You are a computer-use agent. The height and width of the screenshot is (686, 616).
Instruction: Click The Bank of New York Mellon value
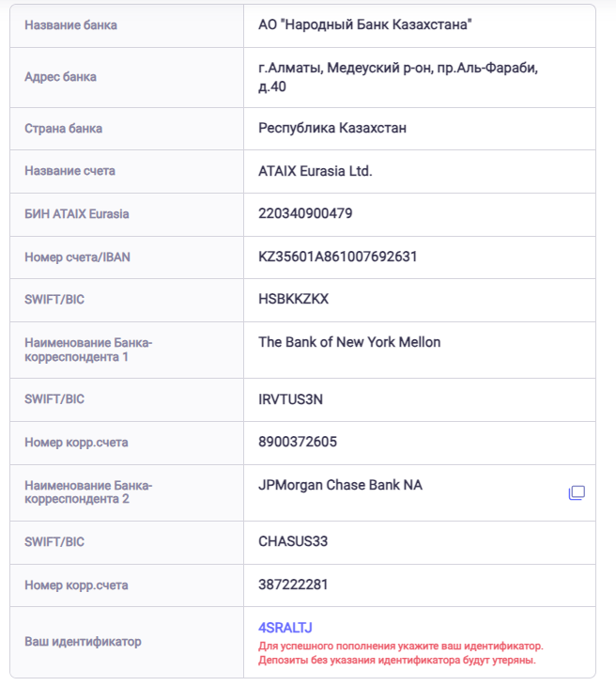tap(349, 342)
